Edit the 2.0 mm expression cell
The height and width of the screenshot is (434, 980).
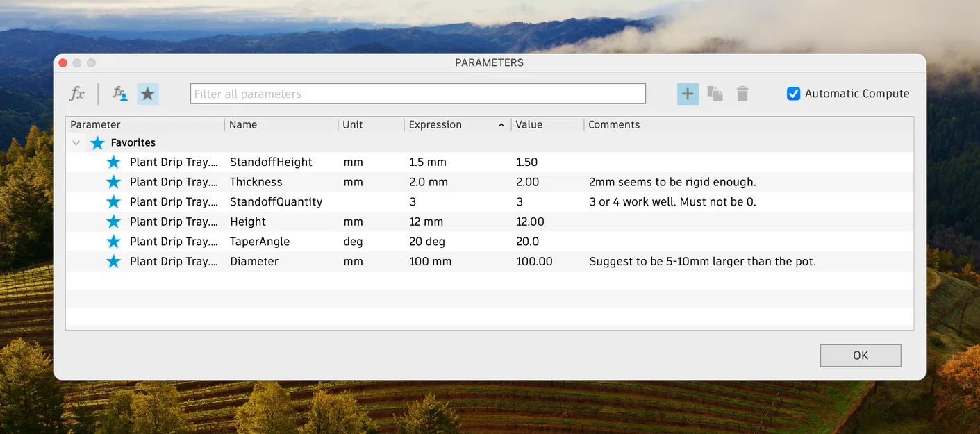[429, 182]
